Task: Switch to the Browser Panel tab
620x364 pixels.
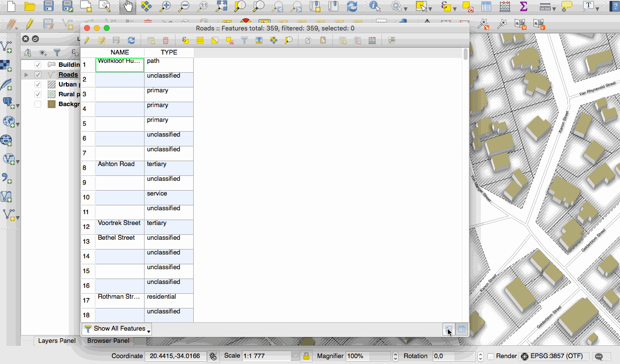Action: (108, 341)
